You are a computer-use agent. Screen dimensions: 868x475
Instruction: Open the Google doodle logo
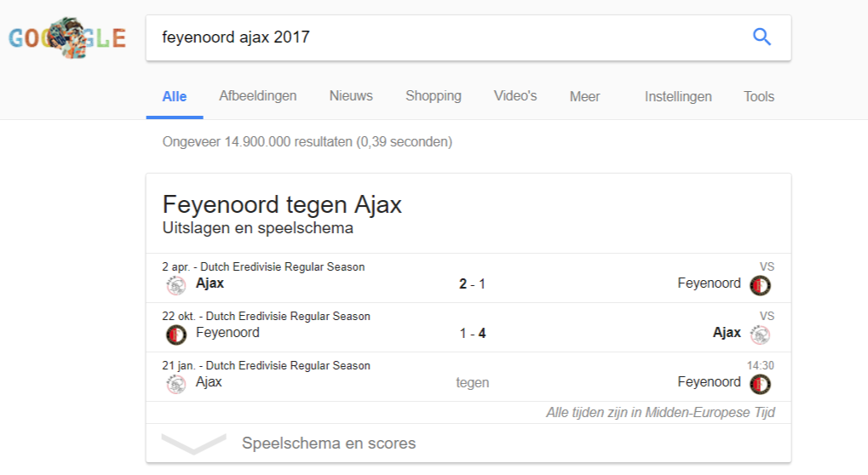(67, 37)
